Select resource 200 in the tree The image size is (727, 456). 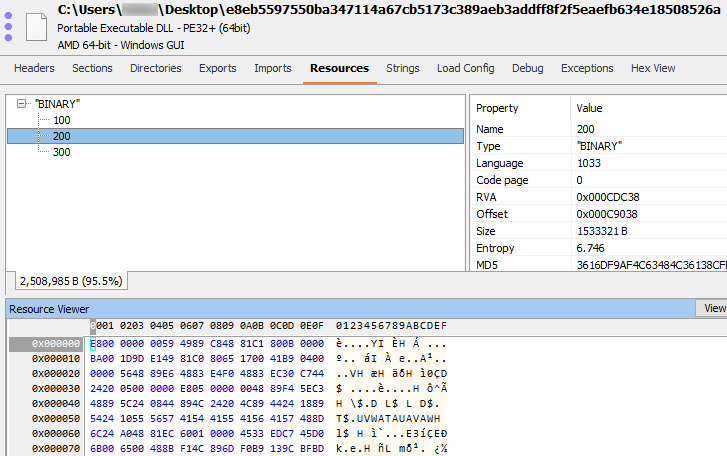tap(62, 136)
